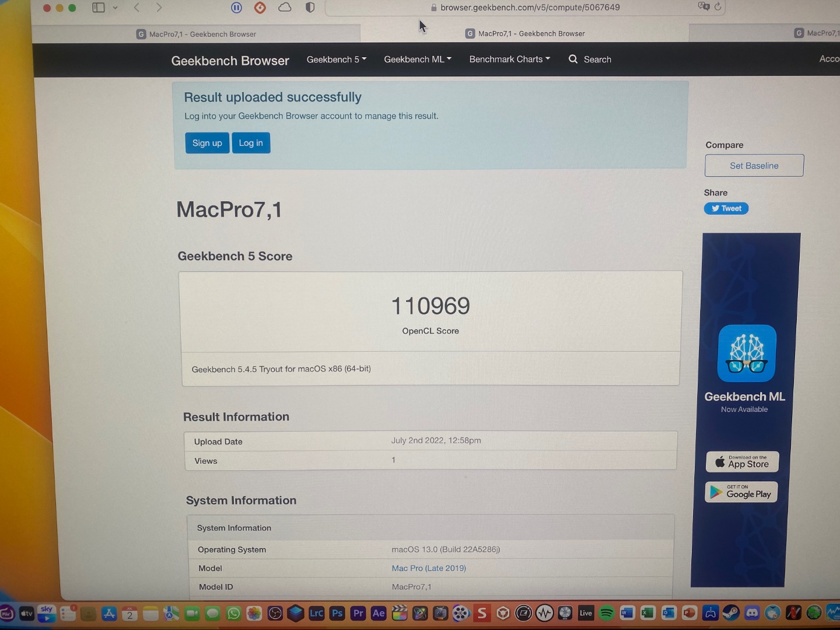840x630 pixels.
Task: Open Reminders from the Dock
Action: pos(68,613)
